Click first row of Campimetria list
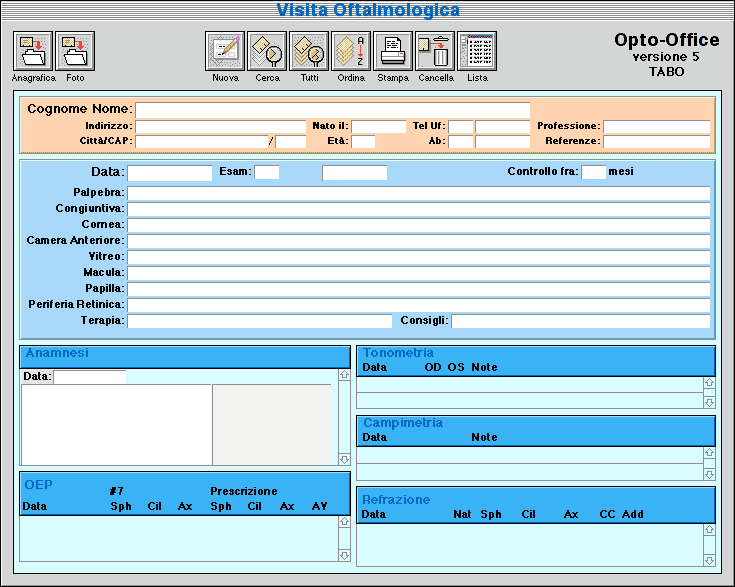Screen dimensions: 735x587 tap(530, 455)
